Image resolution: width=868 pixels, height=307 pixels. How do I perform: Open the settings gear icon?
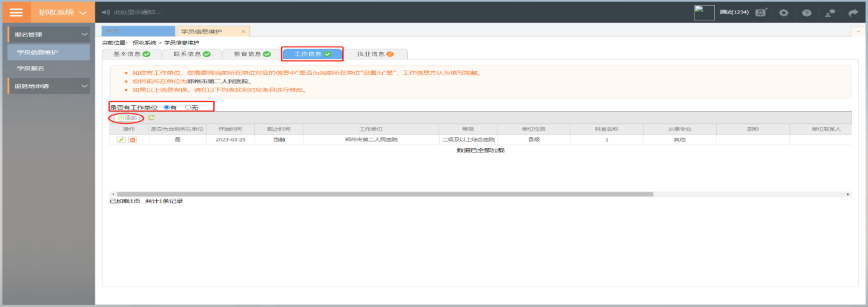[784, 12]
